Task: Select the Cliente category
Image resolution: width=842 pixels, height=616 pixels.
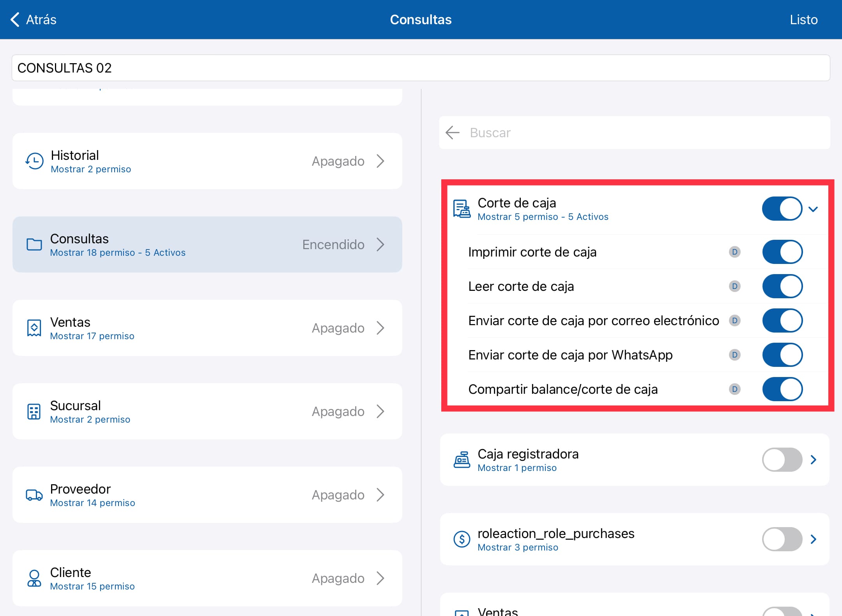Action: [x=207, y=578]
